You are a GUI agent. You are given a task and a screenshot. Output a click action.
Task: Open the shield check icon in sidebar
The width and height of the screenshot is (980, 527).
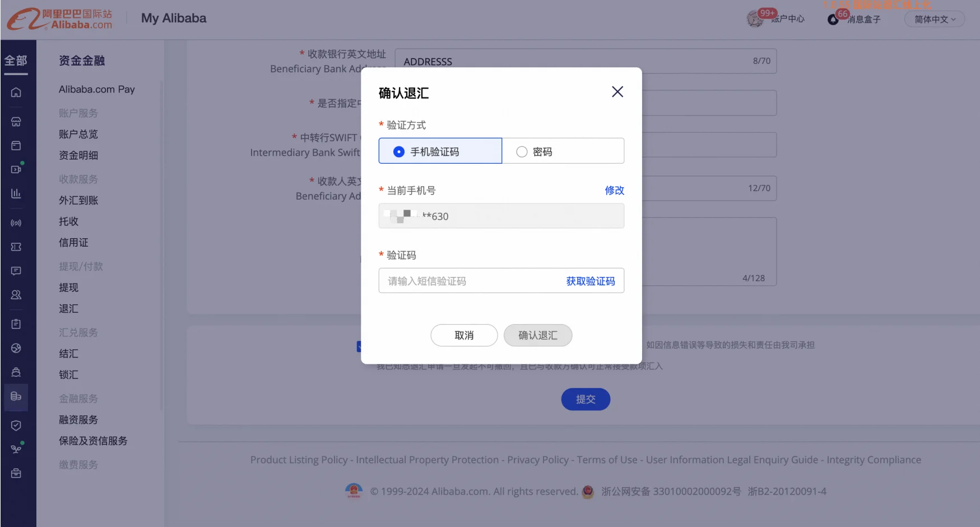tap(16, 426)
